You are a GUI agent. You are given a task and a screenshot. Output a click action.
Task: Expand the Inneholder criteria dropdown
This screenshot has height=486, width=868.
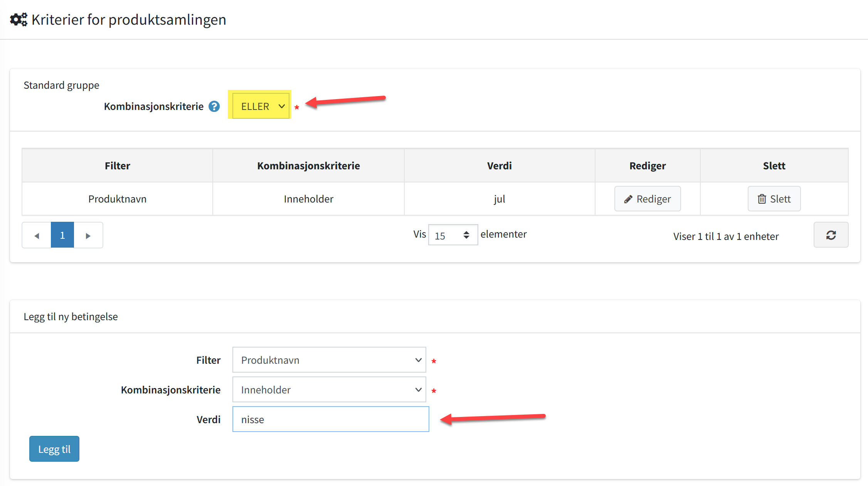tap(329, 390)
